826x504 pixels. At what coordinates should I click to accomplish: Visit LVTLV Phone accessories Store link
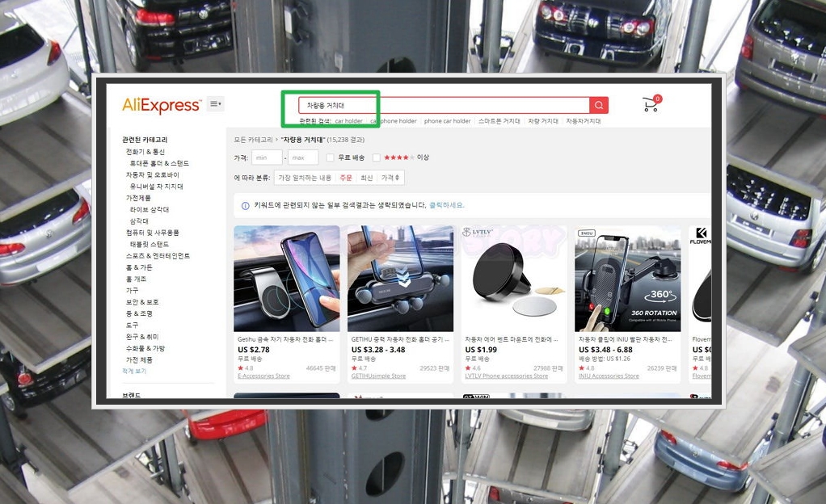(x=506, y=376)
